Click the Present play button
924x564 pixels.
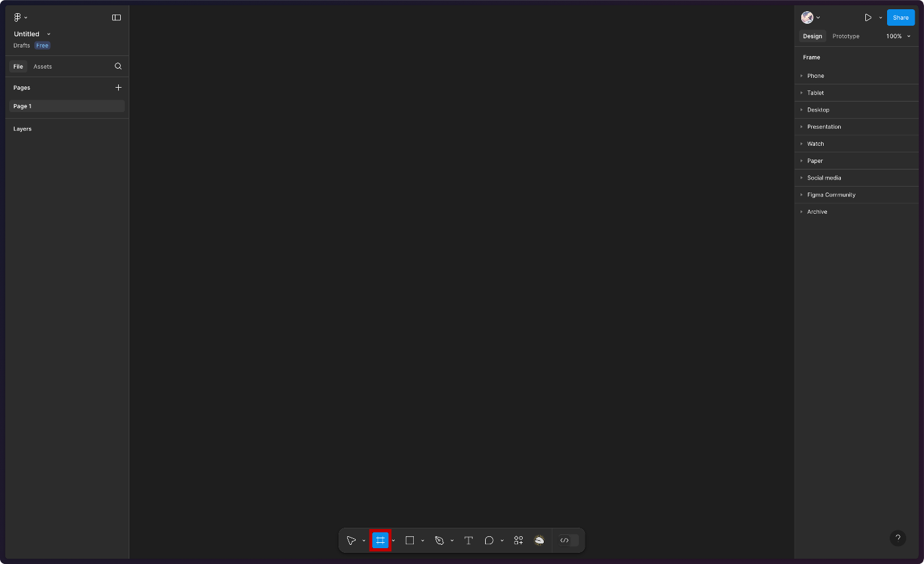(x=868, y=18)
